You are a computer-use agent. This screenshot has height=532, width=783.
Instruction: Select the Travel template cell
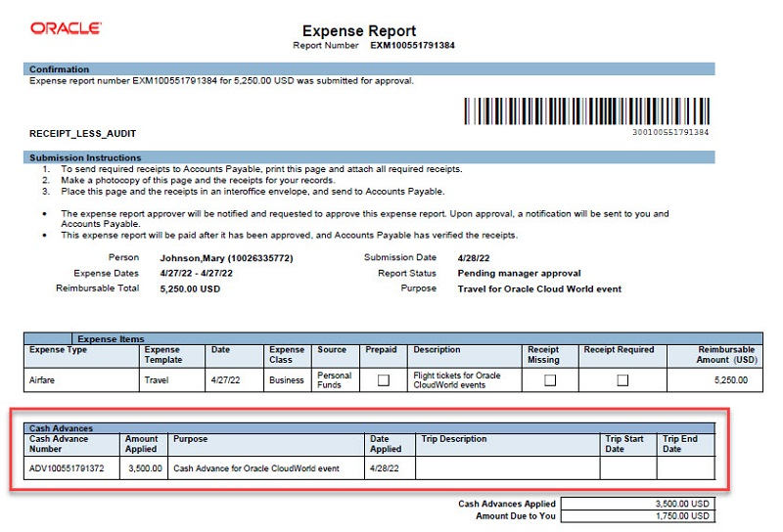pos(172,380)
